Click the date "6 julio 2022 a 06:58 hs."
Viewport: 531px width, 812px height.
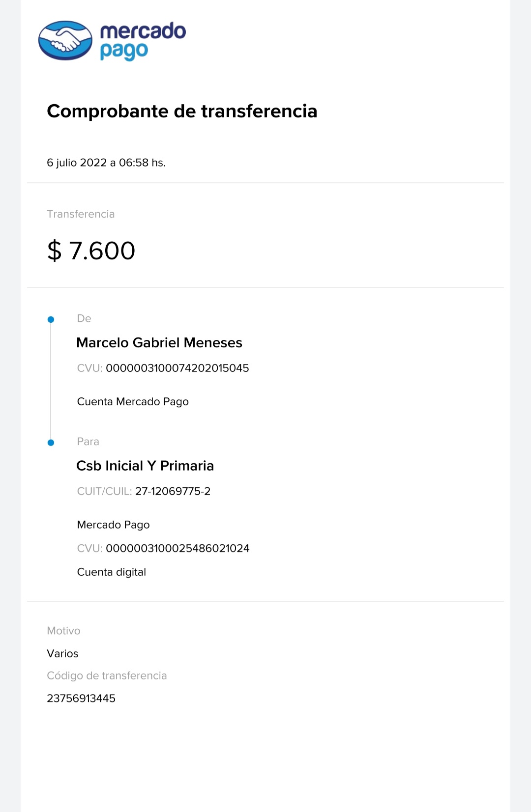pyautogui.click(x=106, y=163)
